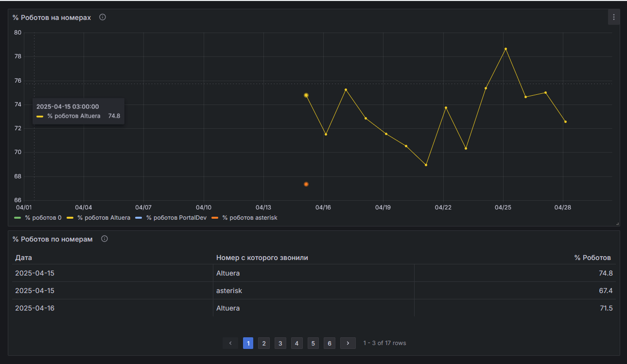Select table page 6
The height and width of the screenshot is (364, 627).
(x=330, y=343)
